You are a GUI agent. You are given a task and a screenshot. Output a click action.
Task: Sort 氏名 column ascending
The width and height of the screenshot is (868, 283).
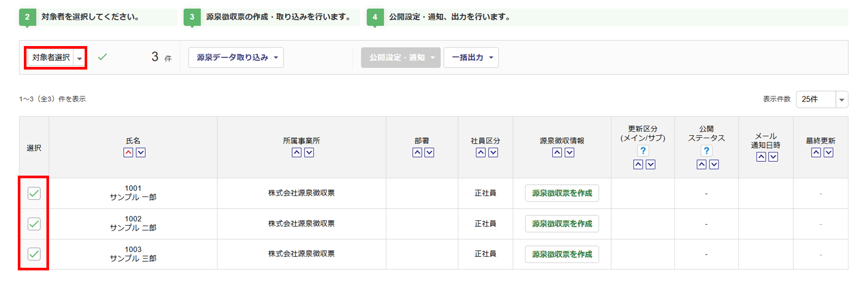[x=128, y=153]
